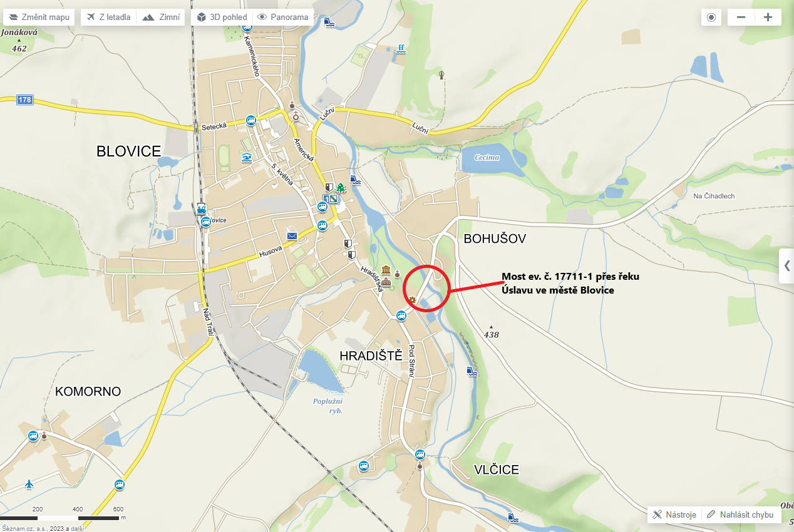The height and width of the screenshot is (532, 794).
Task: Switch to Z letadla aerial view
Action: pos(109,17)
